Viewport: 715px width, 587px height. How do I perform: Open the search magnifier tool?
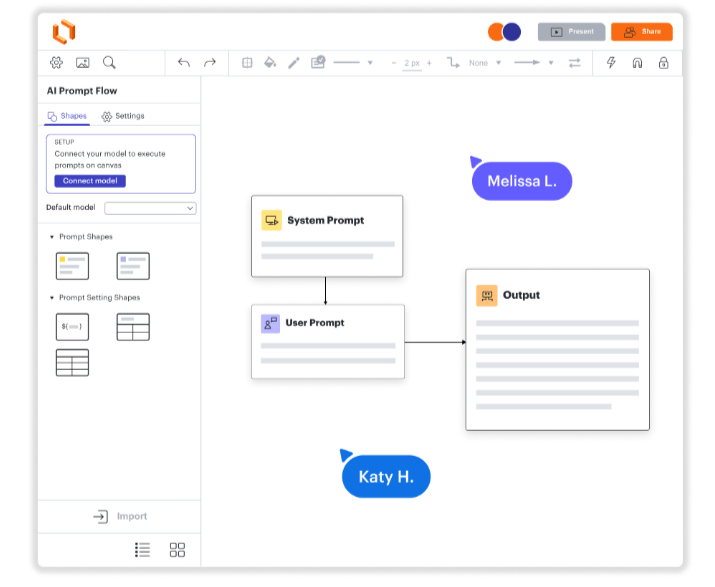109,62
